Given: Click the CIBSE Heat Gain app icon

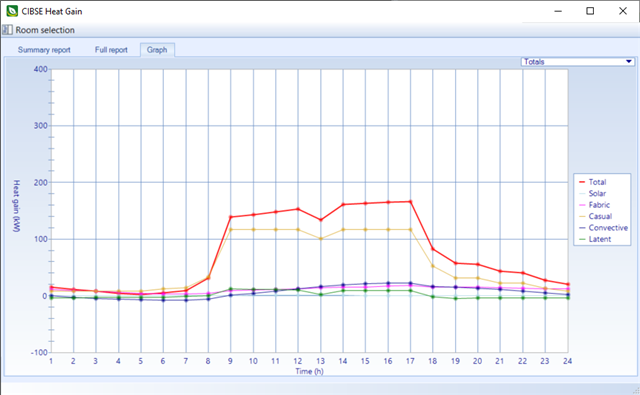Looking at the screenshot, I should 12,11.
